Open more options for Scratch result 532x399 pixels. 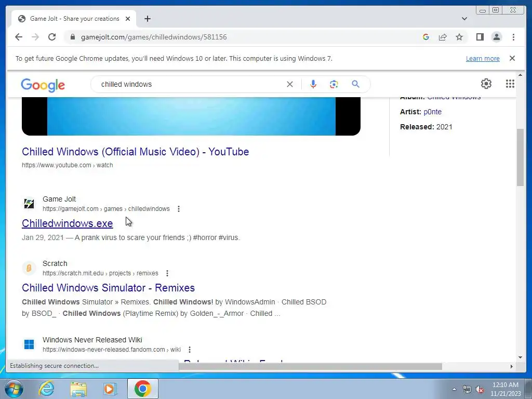coord(167,273)
